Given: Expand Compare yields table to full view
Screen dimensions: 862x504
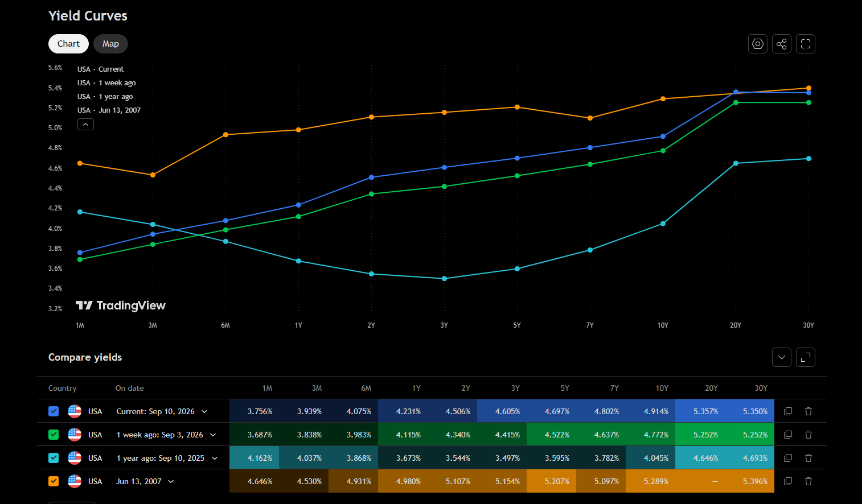Looking at the screenshot, I should click(806, 357).
